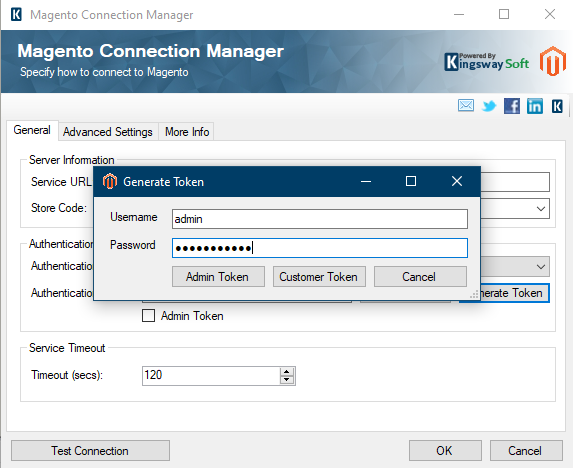Click the Service URL field's visible right end
The width and height of the screenshot is (573, 468).
point(515,182)
